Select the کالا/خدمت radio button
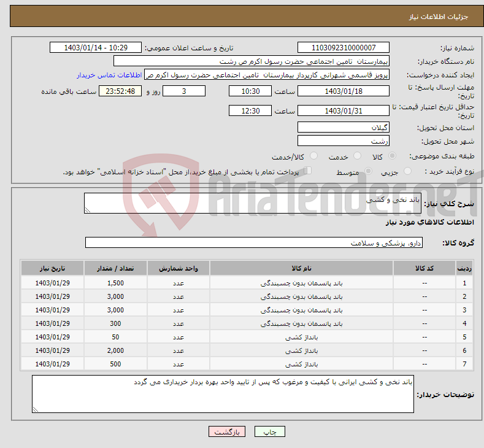This screenshot has width=484, height=448. pyautogui.click(x=313, y=156)
